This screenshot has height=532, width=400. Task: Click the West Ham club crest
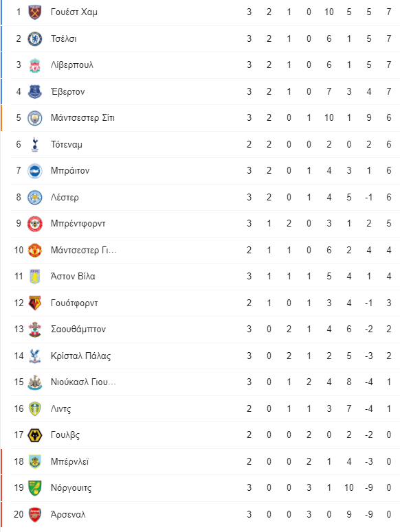point(34,12)
